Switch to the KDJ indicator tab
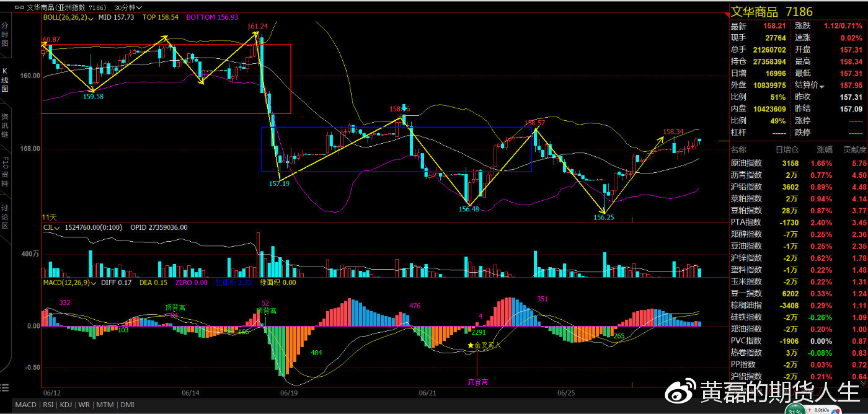The height and width of the screenshot is (414, 868). [66, 405]
